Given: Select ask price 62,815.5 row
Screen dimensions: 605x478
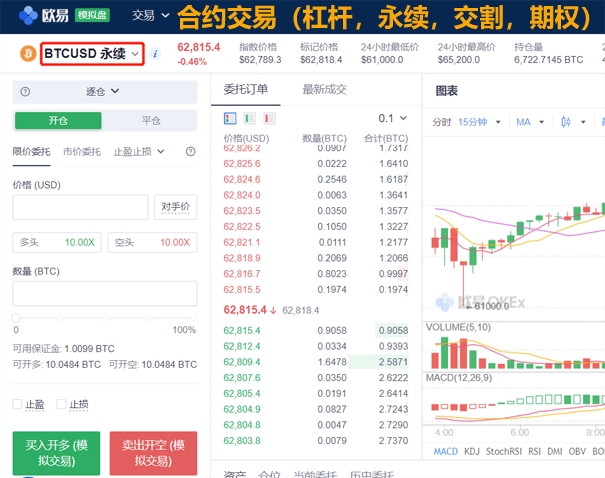Looking at the screenshot, I should click(x=316, y=289).
